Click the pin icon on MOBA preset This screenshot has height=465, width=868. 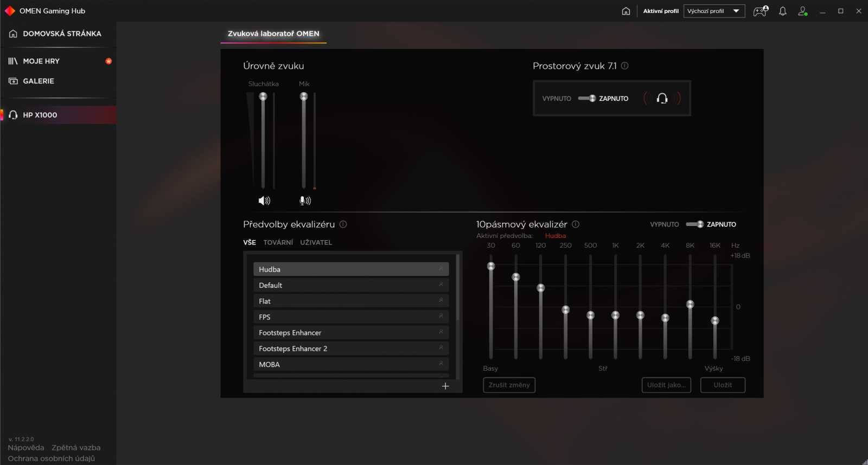[441, 364]
